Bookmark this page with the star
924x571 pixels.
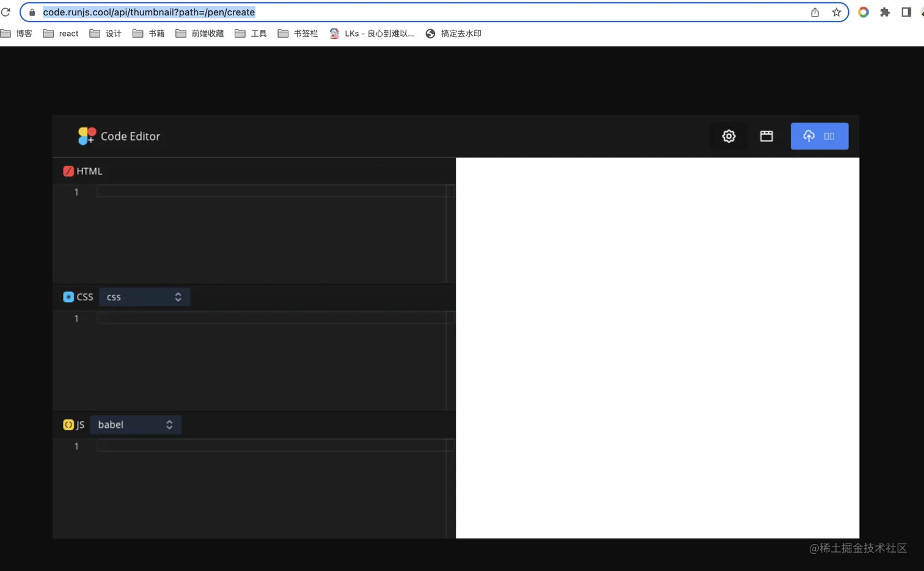(x=836, y=12)
